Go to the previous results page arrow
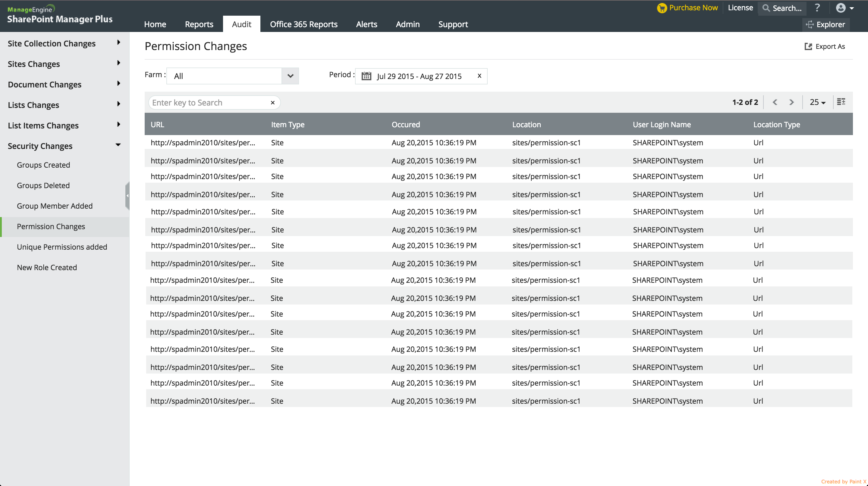Screen dimensions: 868x486 pos(775,102)
